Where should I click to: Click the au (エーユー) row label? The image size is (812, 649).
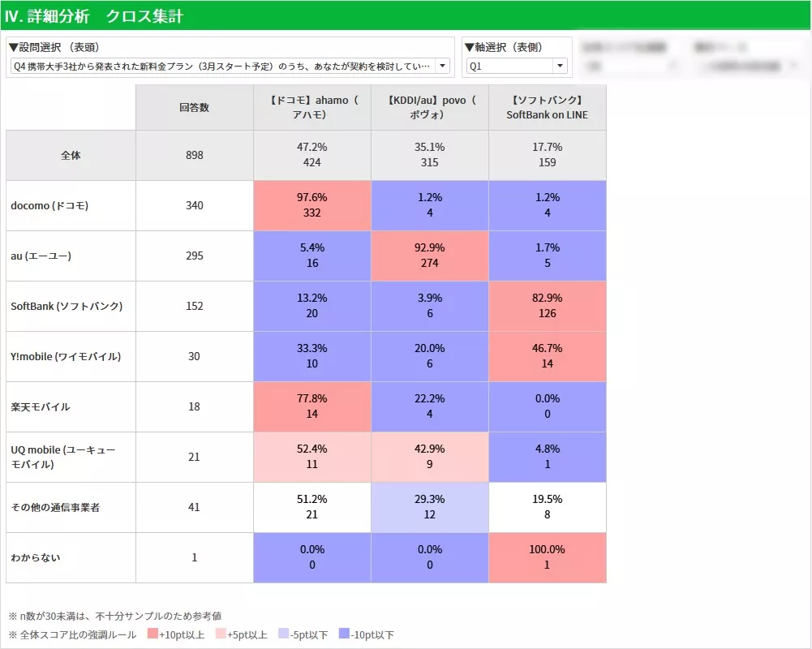41,256
